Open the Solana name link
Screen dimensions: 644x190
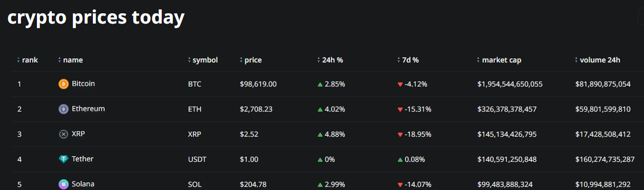tap(83, 184)
